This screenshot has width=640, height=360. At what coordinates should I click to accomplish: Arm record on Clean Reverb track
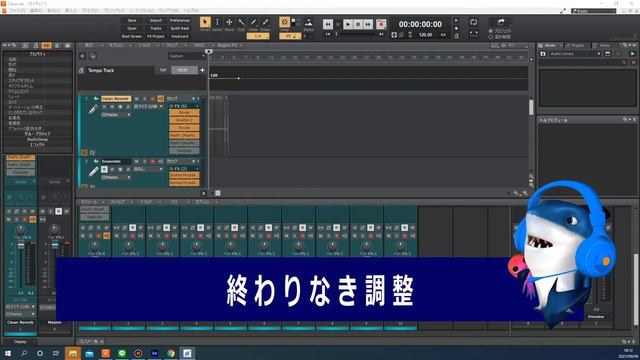[152, 99]
